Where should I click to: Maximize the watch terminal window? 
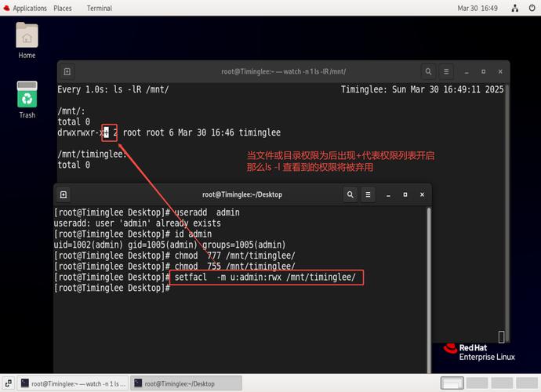pyautogui.click(x=484, y=71)
